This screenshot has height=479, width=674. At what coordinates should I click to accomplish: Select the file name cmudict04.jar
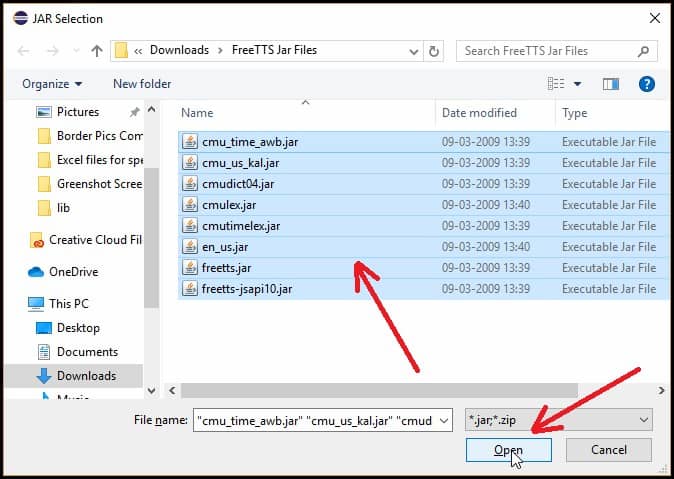point(238,184)
